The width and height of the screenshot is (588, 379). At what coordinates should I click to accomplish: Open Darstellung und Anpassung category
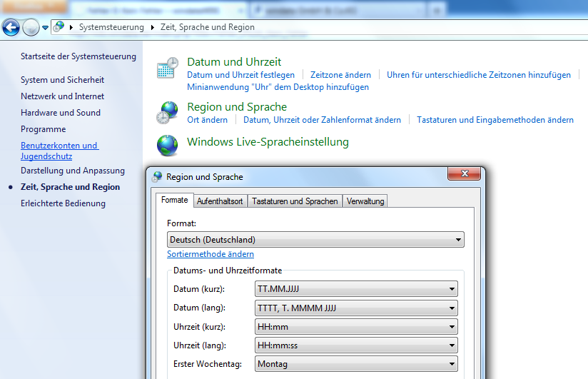coord(73,171)
